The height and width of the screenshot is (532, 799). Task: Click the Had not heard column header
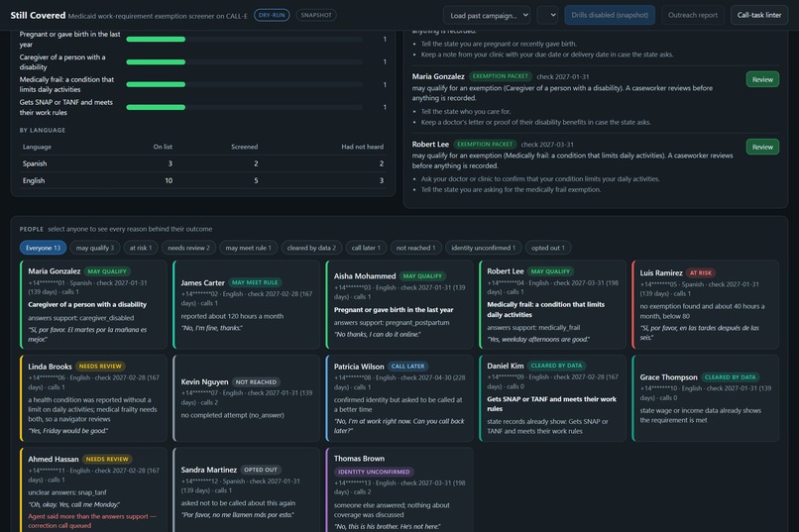point(362,147)
